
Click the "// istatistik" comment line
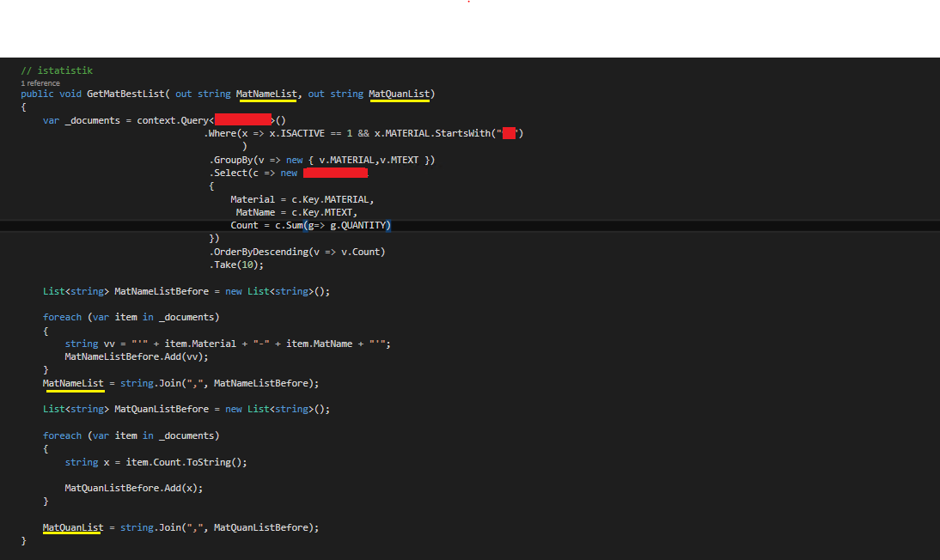point(56,70)
